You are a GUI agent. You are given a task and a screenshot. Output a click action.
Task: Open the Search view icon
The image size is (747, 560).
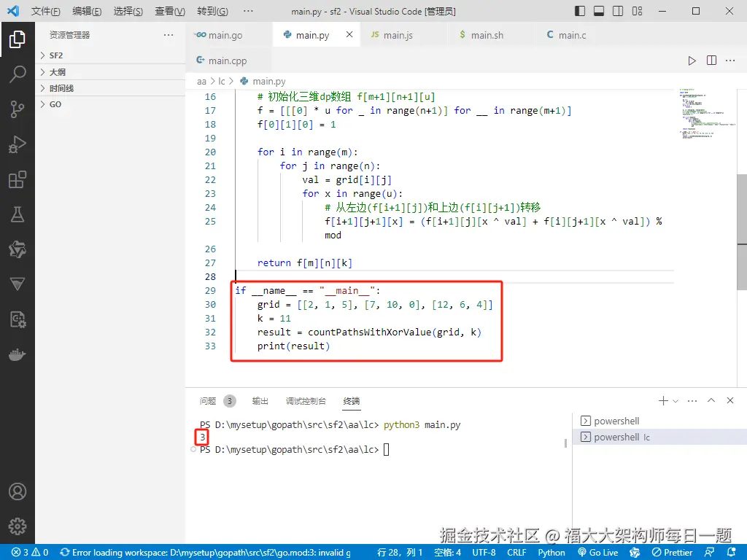coord(18,74)
